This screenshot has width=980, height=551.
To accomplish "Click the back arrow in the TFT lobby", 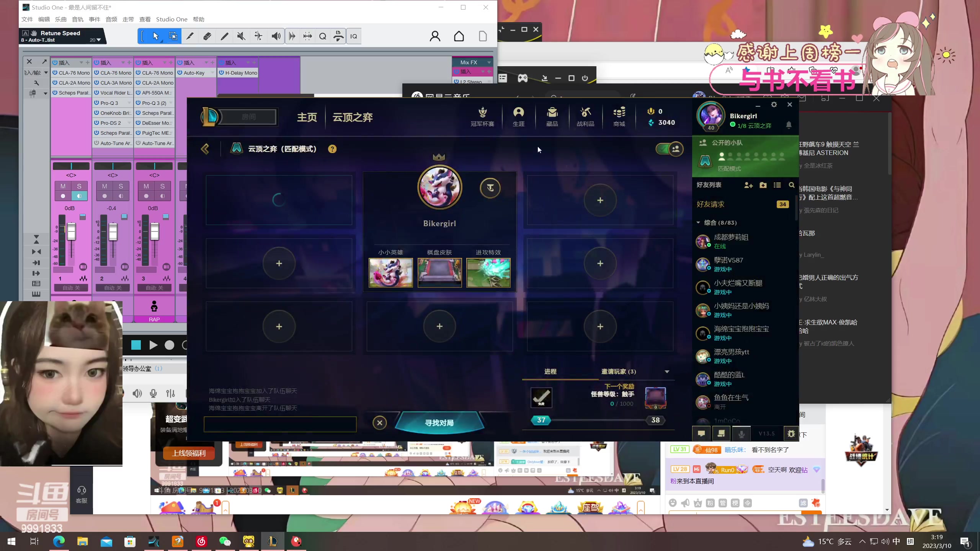I will 205,149.
